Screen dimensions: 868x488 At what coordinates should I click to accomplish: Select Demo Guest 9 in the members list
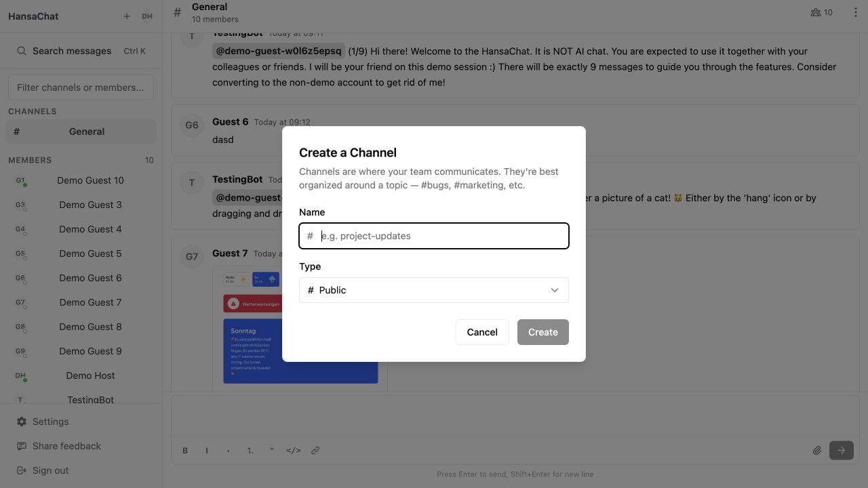[x=81, y=351]
